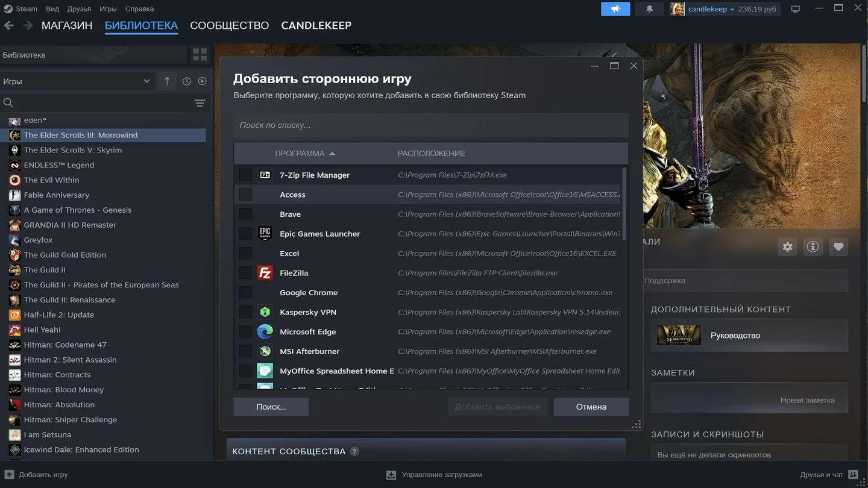
Task: Click the MSI Afterburner icon
Action: [x=265, y=351]
